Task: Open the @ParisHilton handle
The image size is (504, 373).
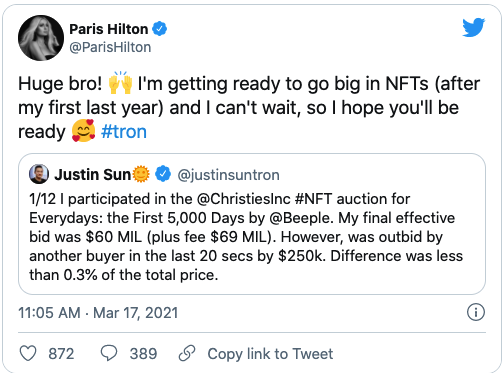Action: [110, 47]
